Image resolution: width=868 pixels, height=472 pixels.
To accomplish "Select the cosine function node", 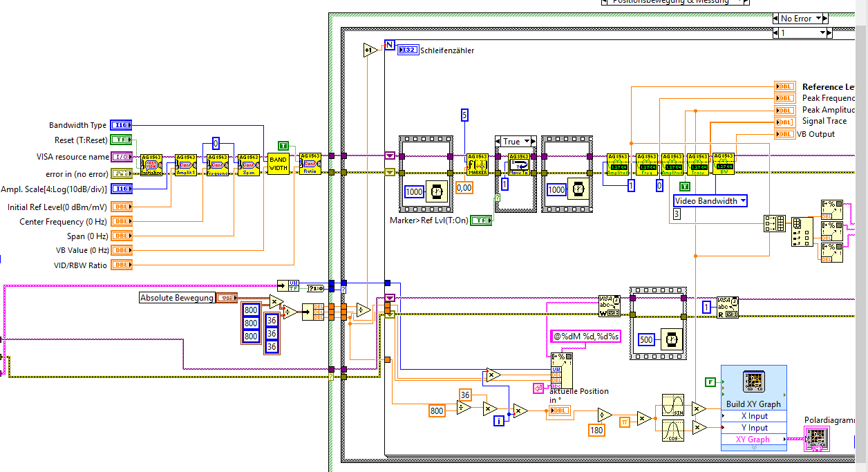I will pyautogui.click(x=672, y=431).
